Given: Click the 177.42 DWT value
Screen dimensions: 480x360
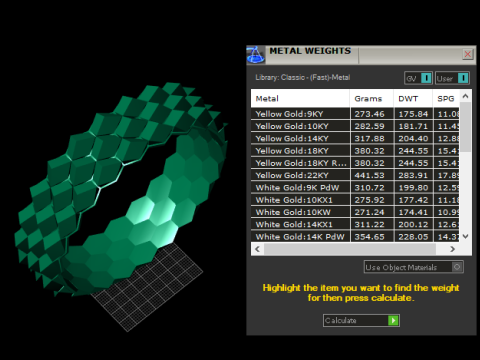Looking at the screenshot, I should (x=413, y=200).
